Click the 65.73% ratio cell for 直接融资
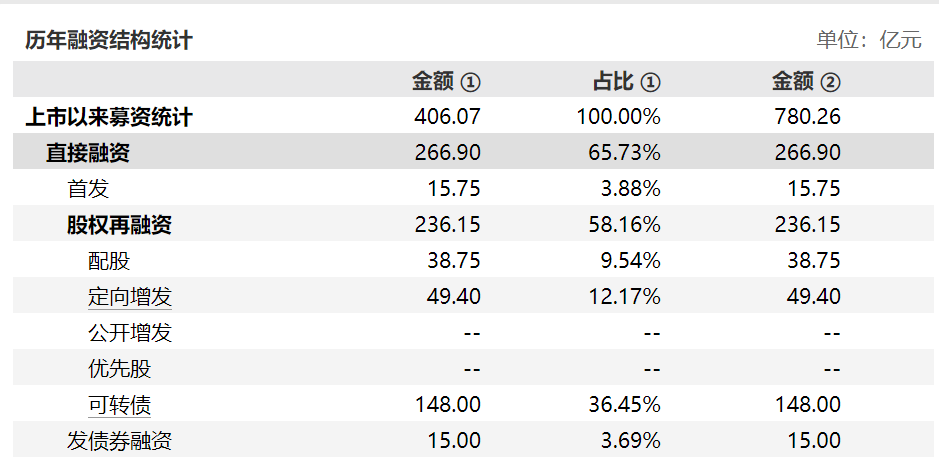This screenshot has width=939, height=460. point(625,152)
